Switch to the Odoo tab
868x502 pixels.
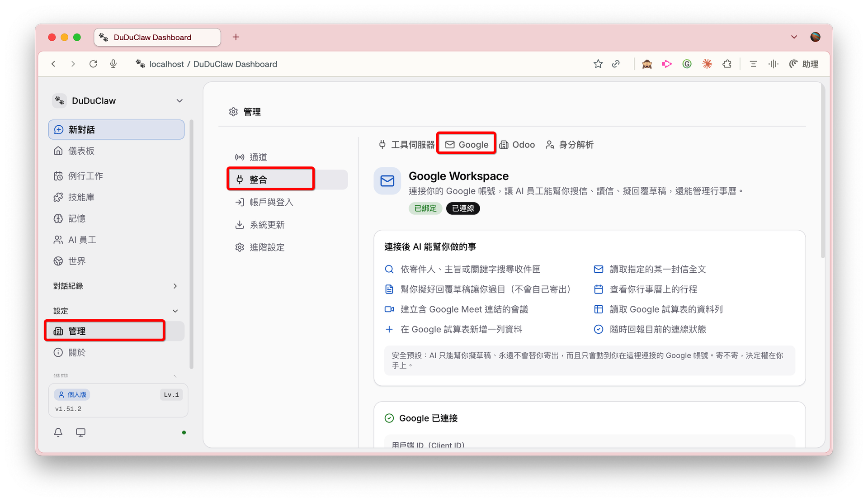(x=517, y=145)
